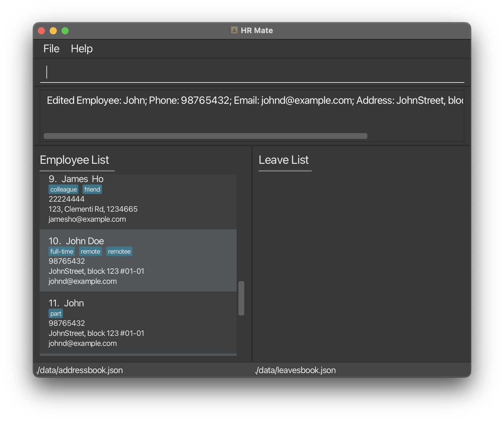Maximize the HR Mate window

[x=65, y=31]
